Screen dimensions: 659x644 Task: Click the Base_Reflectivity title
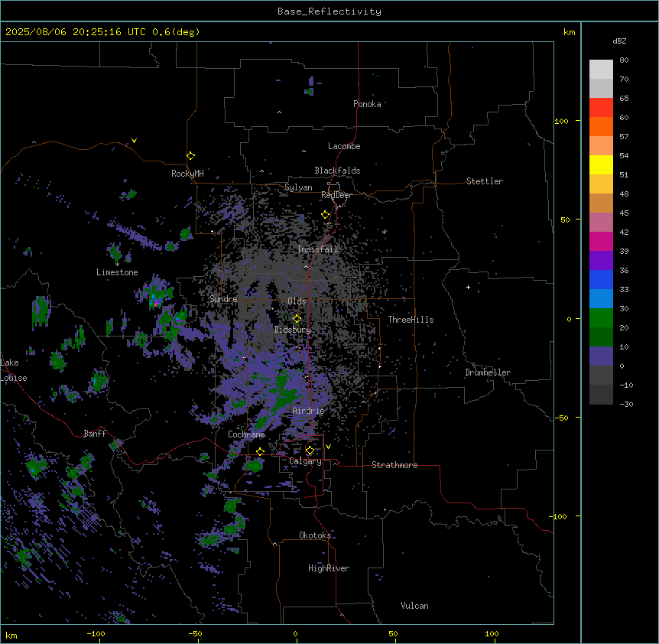[329, 11]
